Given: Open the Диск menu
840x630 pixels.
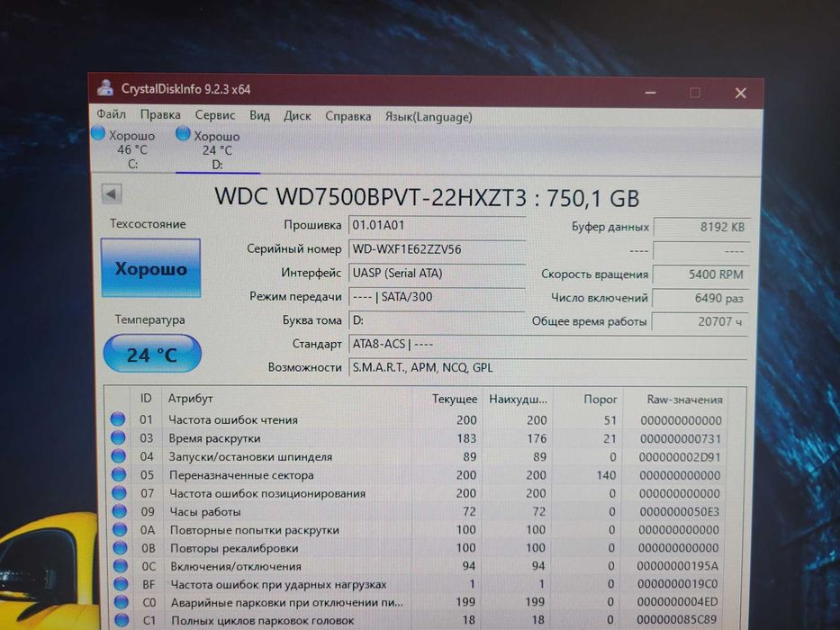Looking at the screenshot, I should coord(297,116).
